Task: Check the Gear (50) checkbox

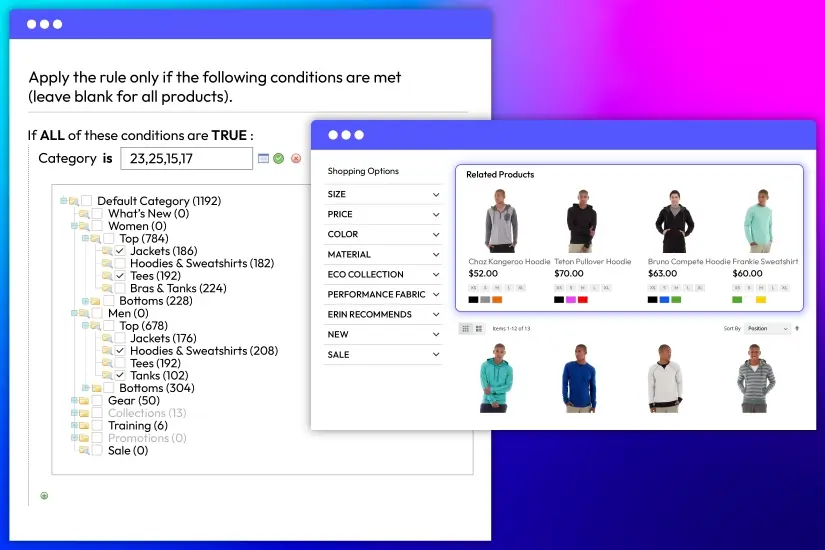Action: pyautogui.click(x=97, y=401)
